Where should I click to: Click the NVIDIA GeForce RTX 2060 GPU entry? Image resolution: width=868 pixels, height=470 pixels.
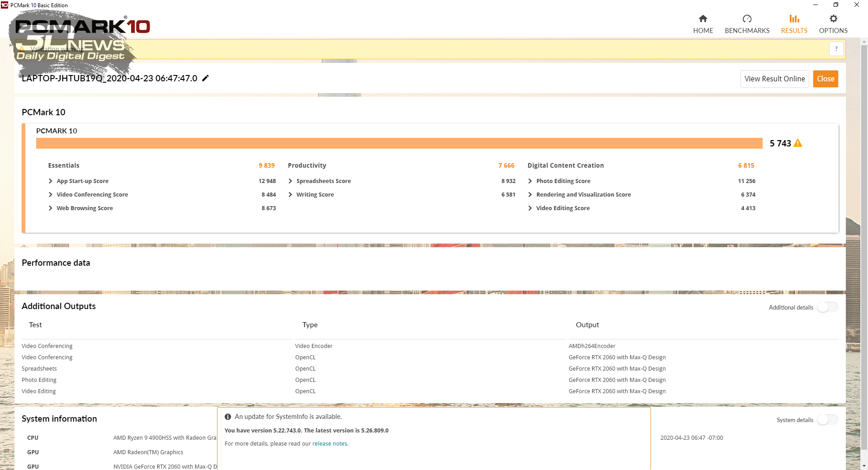coord(165,466)
